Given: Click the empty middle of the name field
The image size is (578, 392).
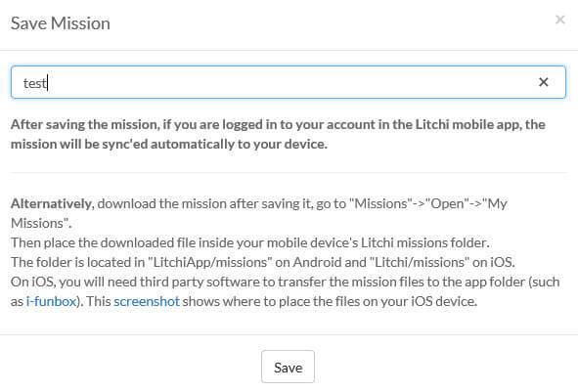Looking at the screenshot, I should [x=289, y=82].
